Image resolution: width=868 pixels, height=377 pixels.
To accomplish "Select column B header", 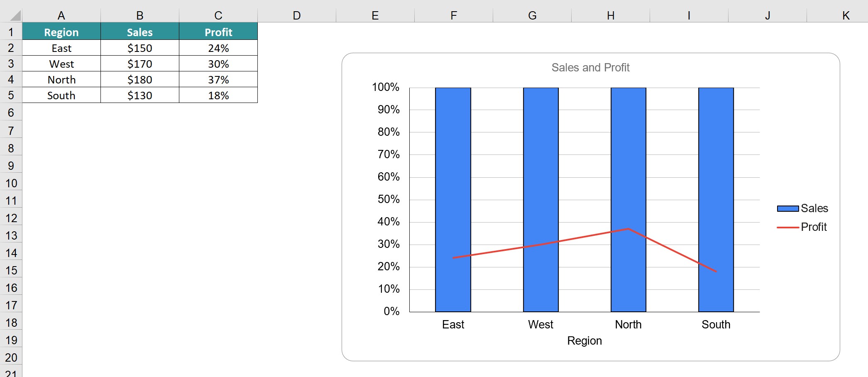I will (x=140, y=16).
